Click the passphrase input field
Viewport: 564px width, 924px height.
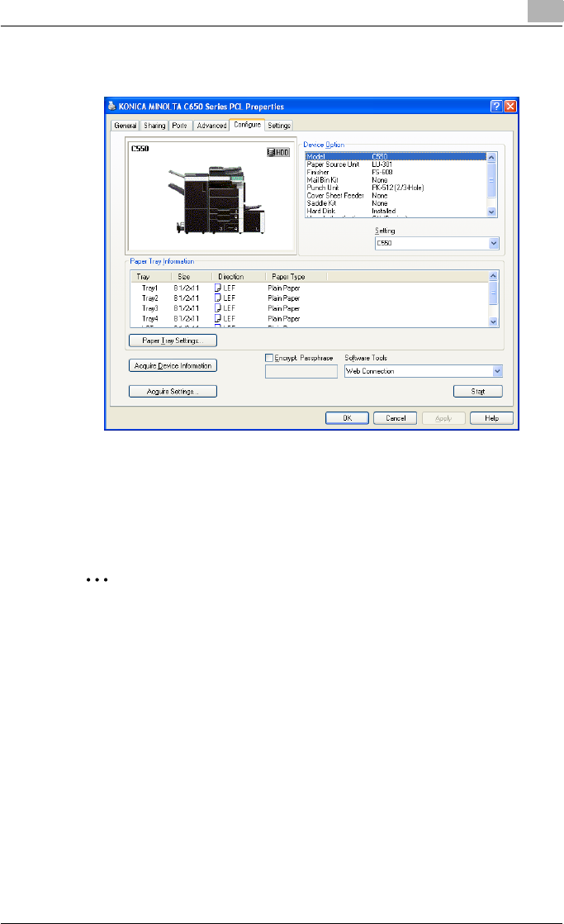301,371
